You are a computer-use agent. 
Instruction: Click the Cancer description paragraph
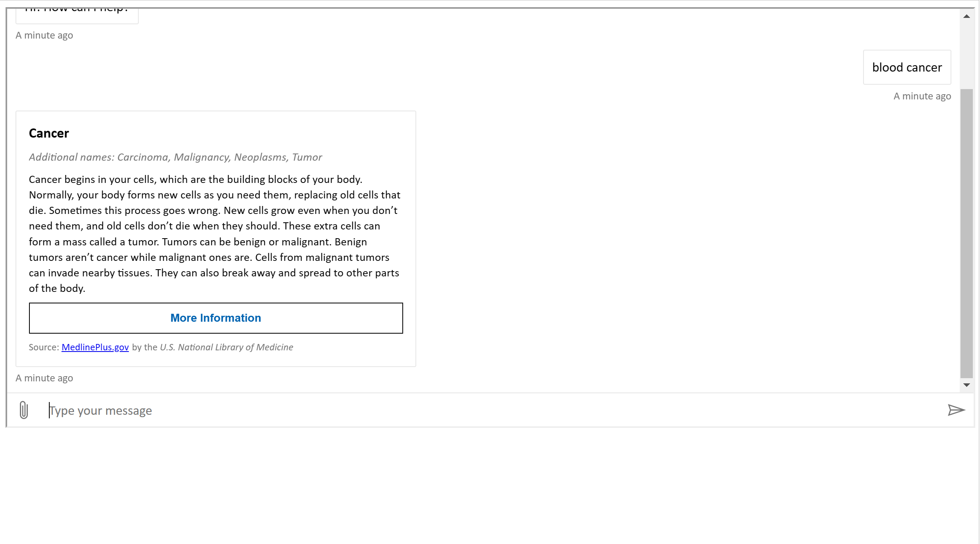pyautogui.click(x=215, y=234)
